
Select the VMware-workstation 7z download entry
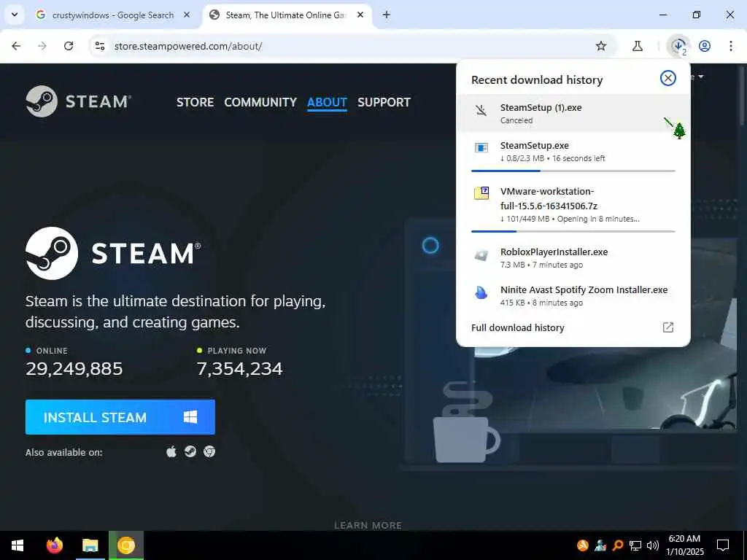click(x=573, y=208)
